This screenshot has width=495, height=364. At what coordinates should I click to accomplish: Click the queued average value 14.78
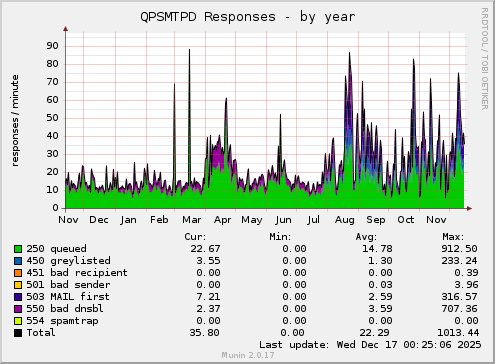377,249
